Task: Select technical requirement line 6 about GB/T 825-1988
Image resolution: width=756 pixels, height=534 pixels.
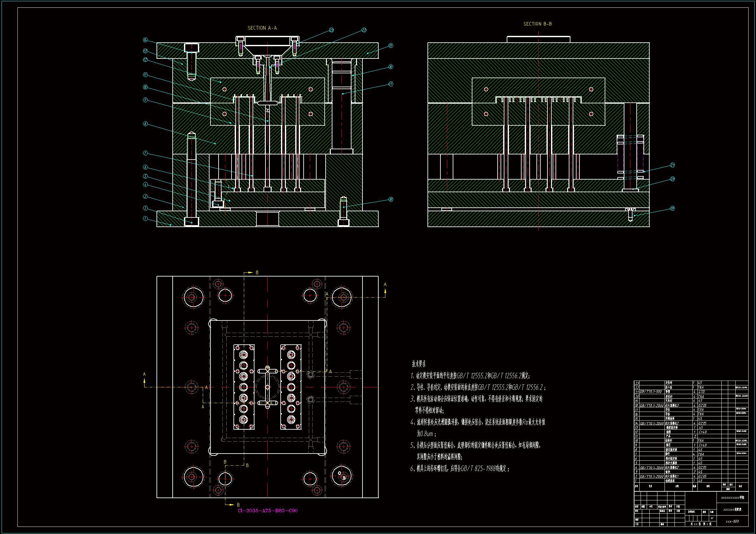Action: click(460, 468)
